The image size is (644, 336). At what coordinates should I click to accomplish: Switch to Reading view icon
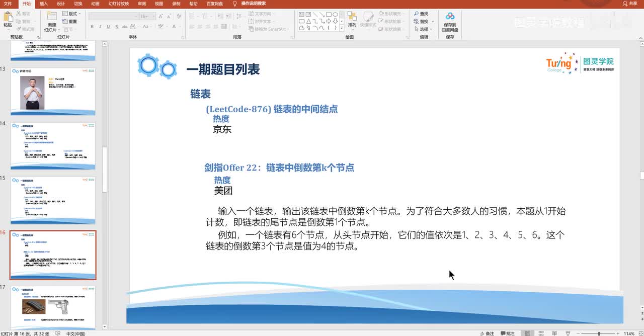(554, 333)
